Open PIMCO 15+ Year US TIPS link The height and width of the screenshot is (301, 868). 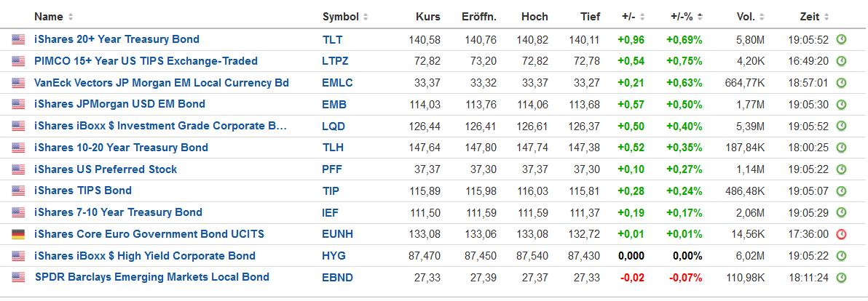coord(146,61)
